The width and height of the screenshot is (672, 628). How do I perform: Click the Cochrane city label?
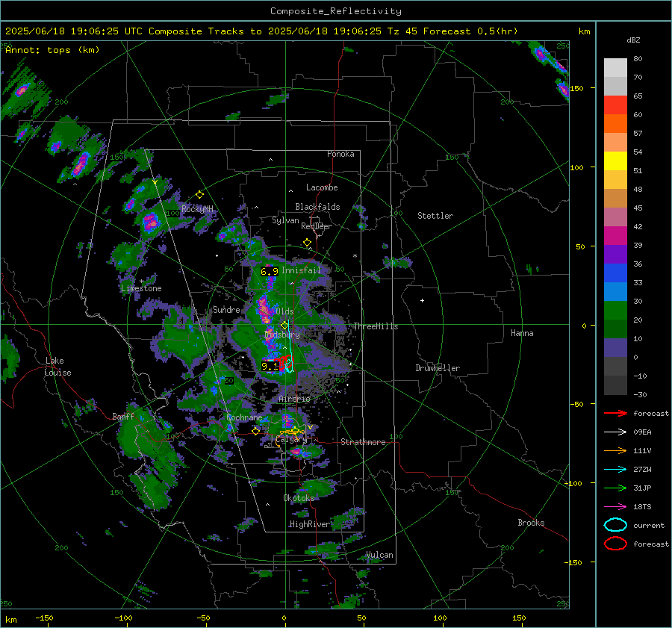[244, 417]
